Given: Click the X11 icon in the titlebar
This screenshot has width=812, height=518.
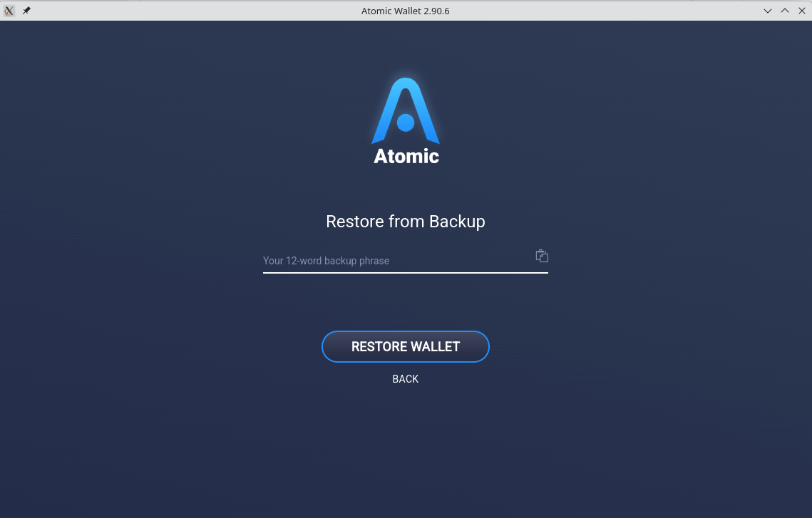Looking at the screenshot, I should (x=9, y=11).
